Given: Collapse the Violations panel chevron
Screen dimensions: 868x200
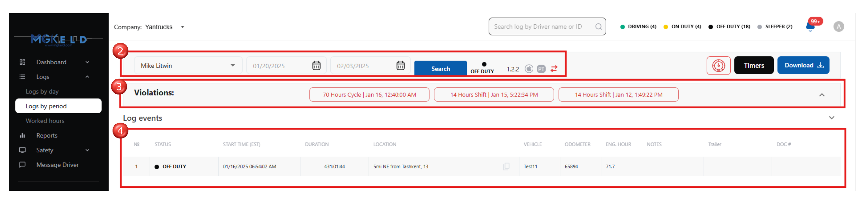Looking at the screenshot, I should tap(822, 95).
